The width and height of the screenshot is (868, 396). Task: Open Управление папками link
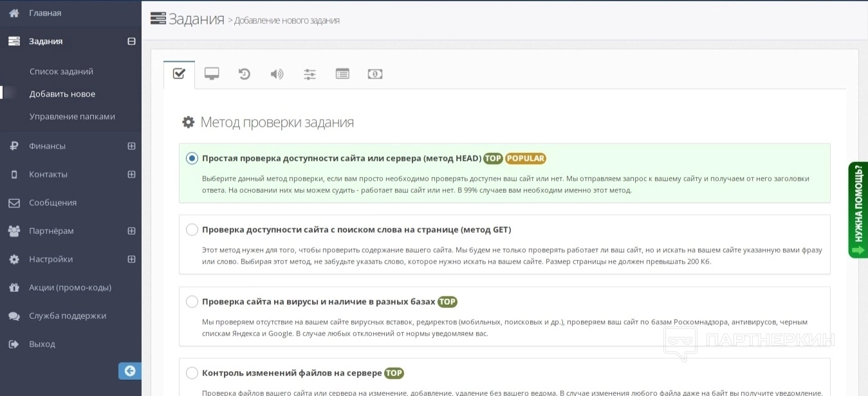click(72, 116)
